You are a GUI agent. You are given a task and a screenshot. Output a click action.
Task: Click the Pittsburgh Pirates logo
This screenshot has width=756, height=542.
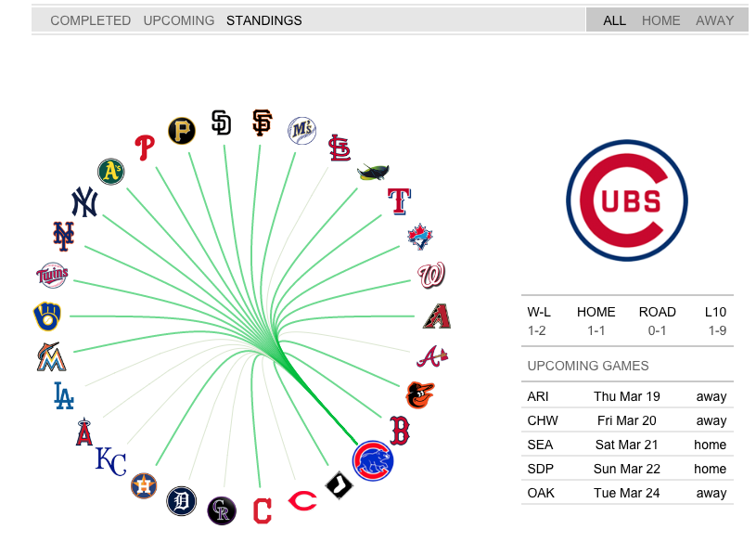182,131
